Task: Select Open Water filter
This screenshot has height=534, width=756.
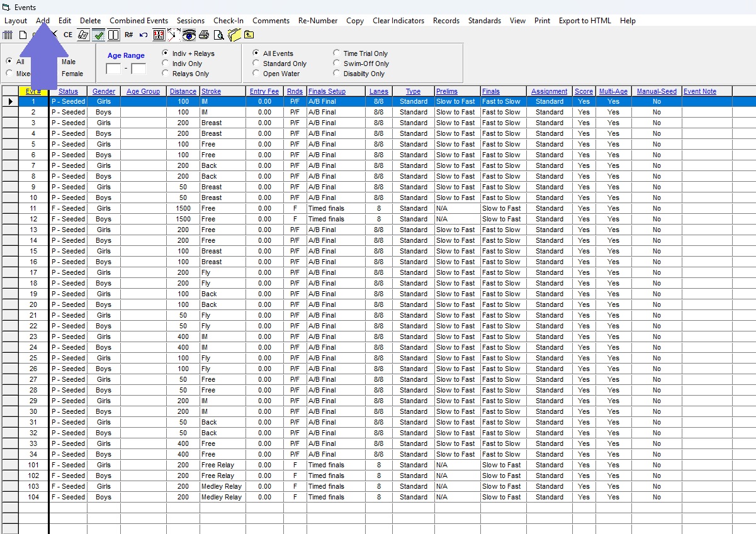Action: tap(256, 74)
